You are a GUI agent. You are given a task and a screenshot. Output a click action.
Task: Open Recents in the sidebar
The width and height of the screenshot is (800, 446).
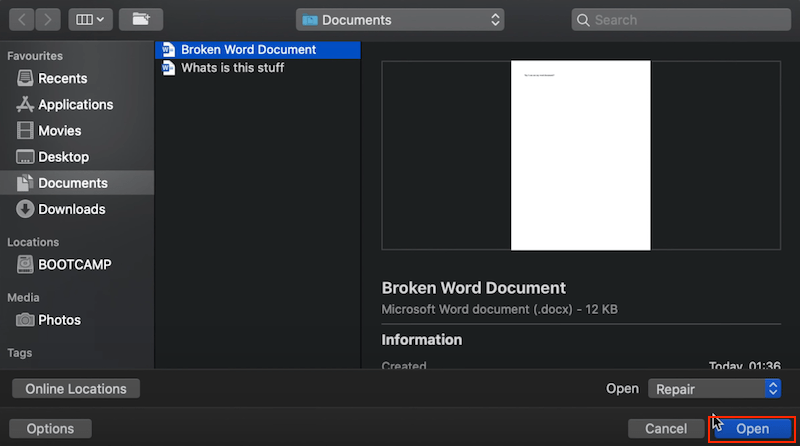click(62, 79)
